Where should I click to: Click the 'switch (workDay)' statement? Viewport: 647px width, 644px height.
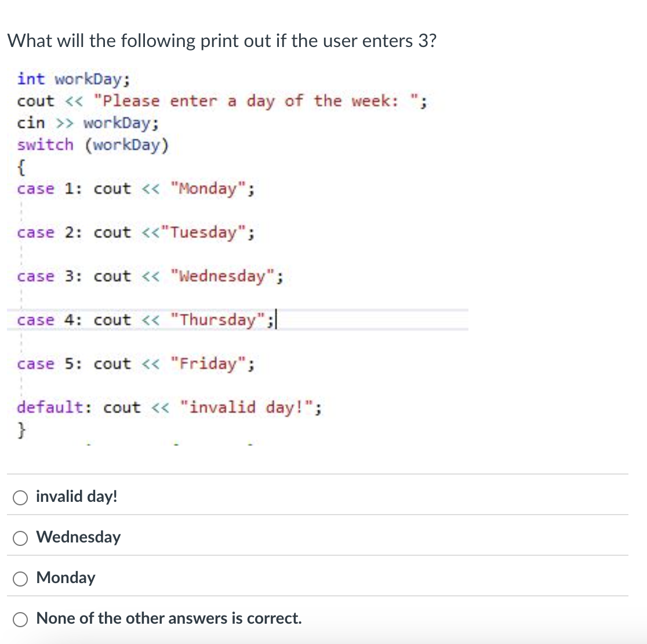coord(93,144)
